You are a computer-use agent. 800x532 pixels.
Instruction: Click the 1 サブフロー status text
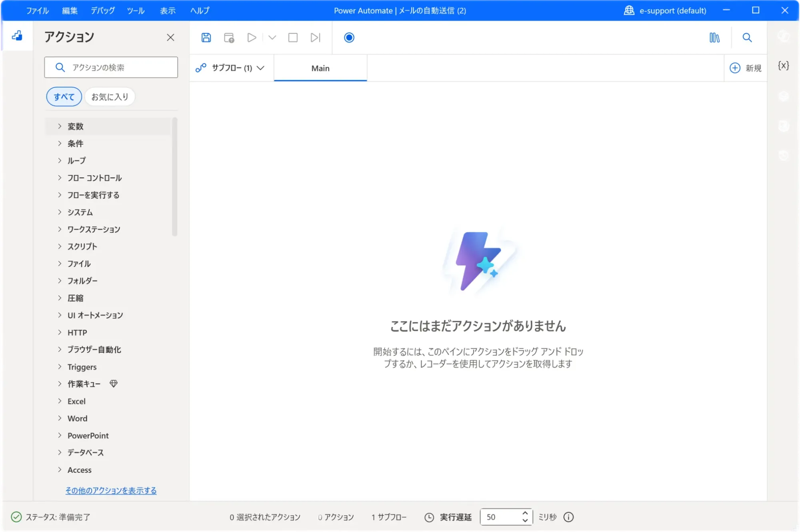point(389,517)
